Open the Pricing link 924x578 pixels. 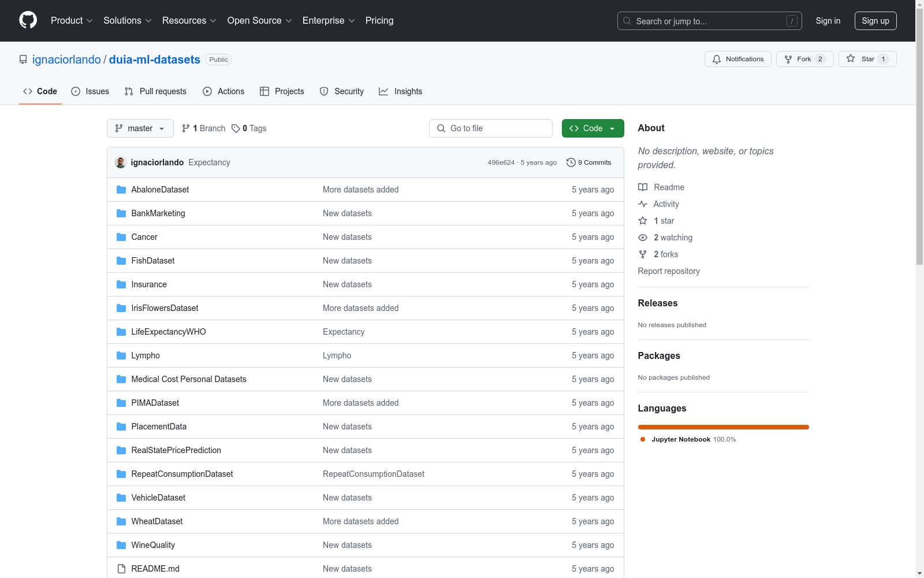[x=379, y=20]
